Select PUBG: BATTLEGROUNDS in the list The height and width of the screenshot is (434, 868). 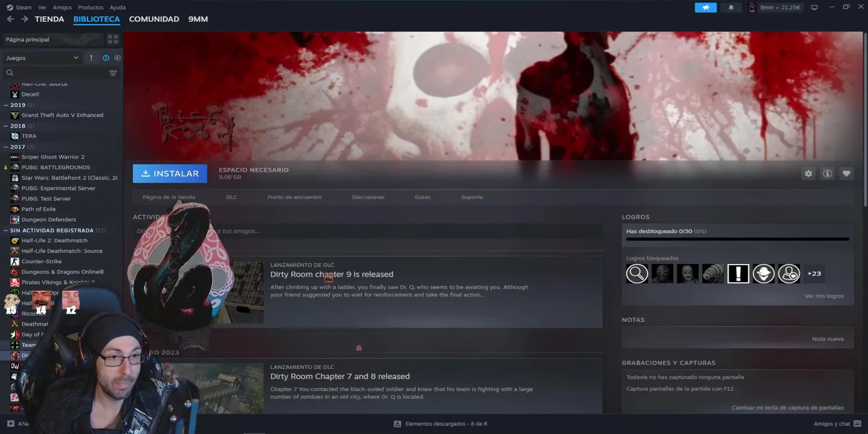pyautogui.click(x=55, y=168)
